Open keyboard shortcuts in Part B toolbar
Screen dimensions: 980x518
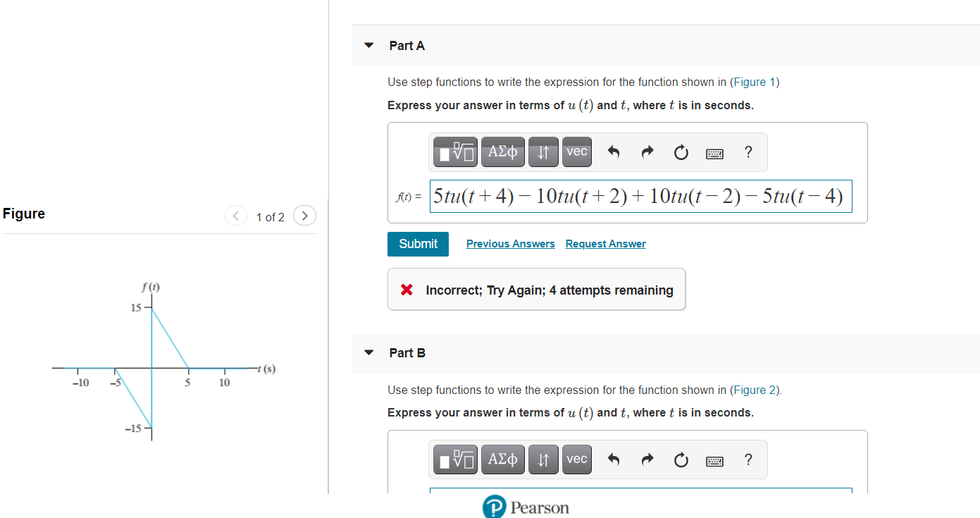[x=714, y=460]
